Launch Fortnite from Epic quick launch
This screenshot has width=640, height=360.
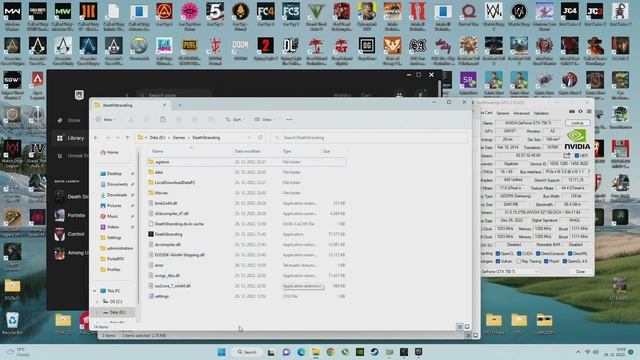(71, 215)
